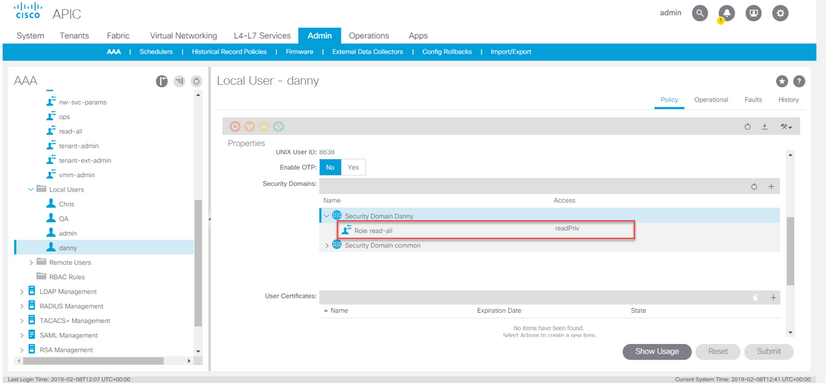Open the Virtual Networking menu
Viewport: 828px width, 388px height.
(x=183, y=36)
